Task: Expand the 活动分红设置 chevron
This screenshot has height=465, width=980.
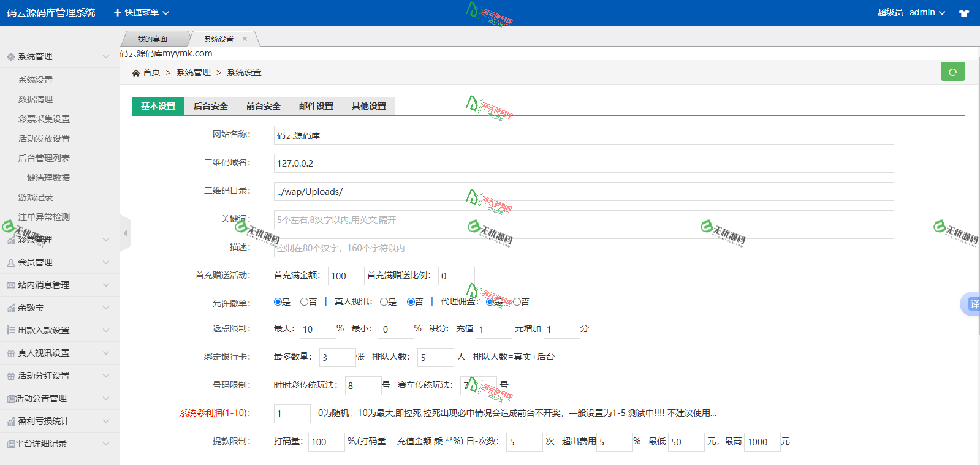Action: click(x=105, y=376)
